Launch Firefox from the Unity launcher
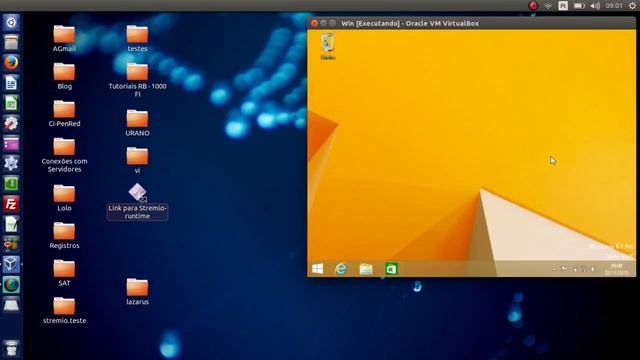640x360 pixels. tap(11, 62)
